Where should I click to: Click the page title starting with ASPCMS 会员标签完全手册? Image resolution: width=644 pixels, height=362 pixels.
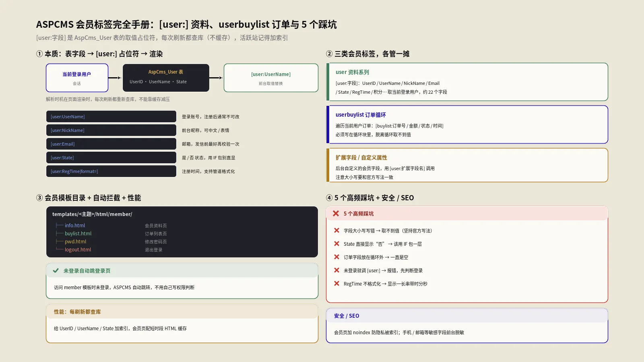(186, 25)
